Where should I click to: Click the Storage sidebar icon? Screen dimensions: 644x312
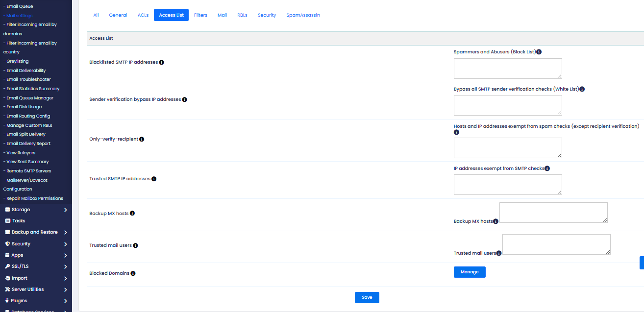[7, 210]
